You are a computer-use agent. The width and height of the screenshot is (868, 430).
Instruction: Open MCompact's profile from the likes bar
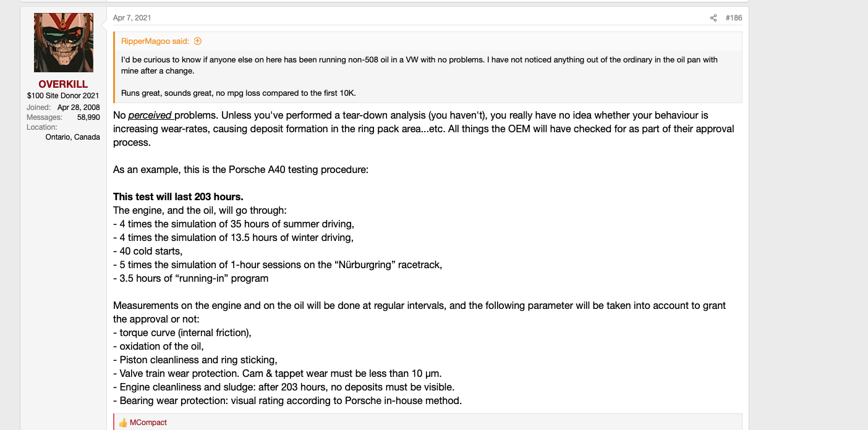148,423
